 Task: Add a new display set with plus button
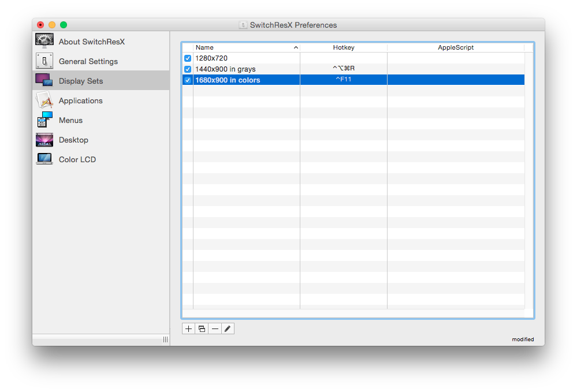(x=188, y=328)
